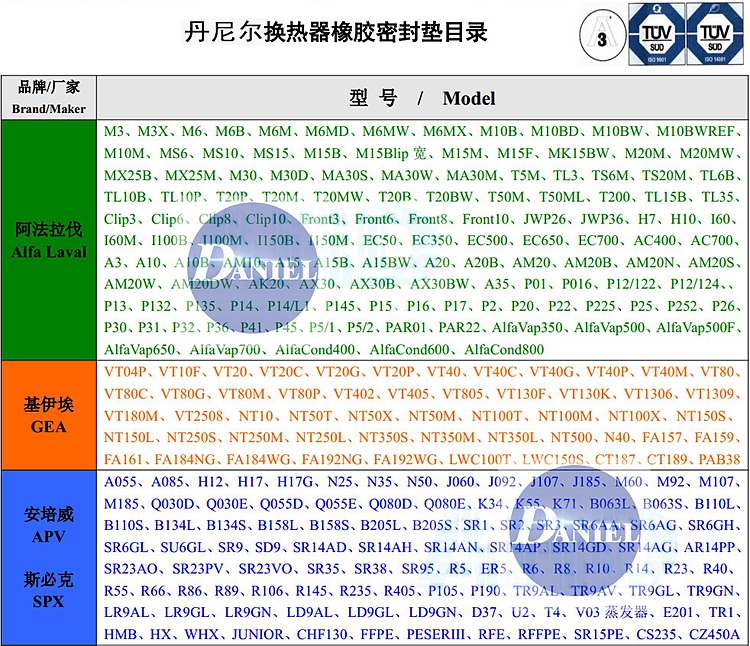Click the TÜV SÜD ISO 14001 badge
Viewport: 750px width, 646px height.
[715, 33]
